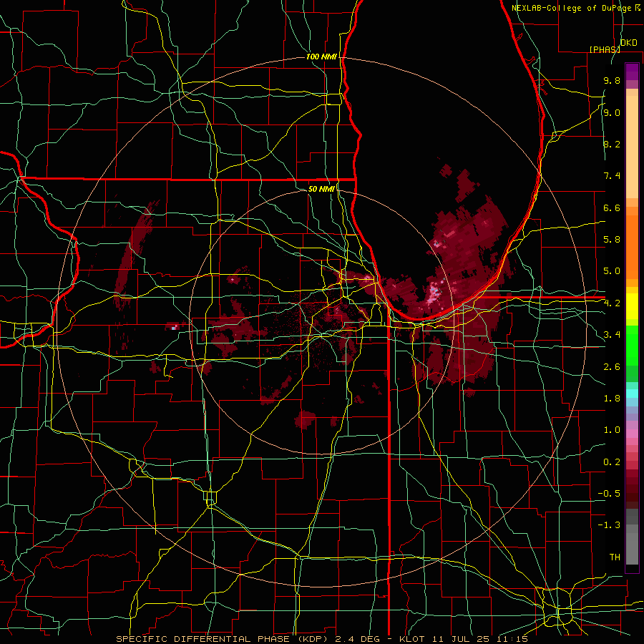This screenshot has height=644, width=644.
Task: Click the 8.2 legend value
Action: click(612, 144)
